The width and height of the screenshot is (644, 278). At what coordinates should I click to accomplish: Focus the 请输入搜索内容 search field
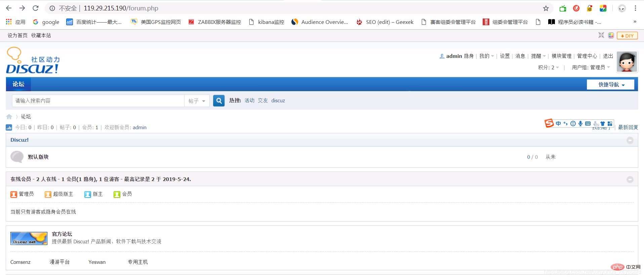(98, 101)
